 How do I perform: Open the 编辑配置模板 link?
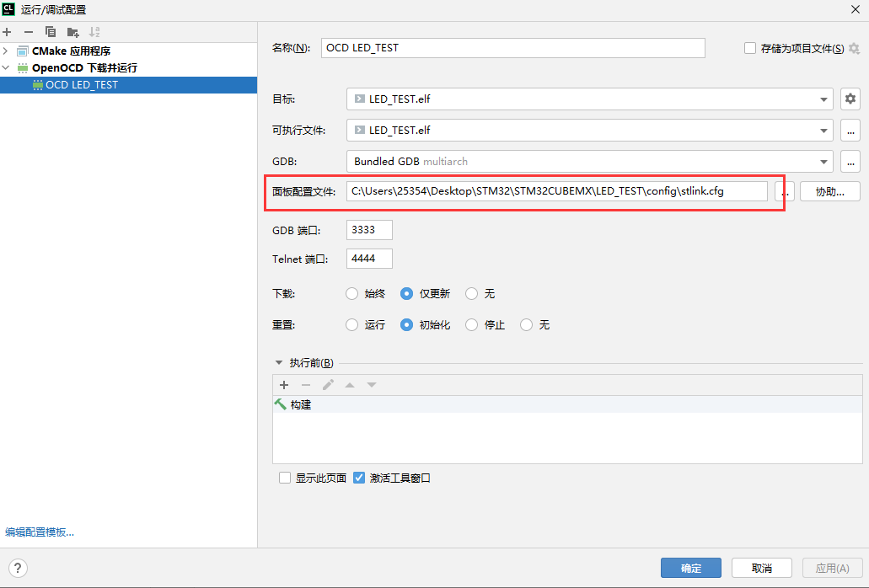[40, 532]
